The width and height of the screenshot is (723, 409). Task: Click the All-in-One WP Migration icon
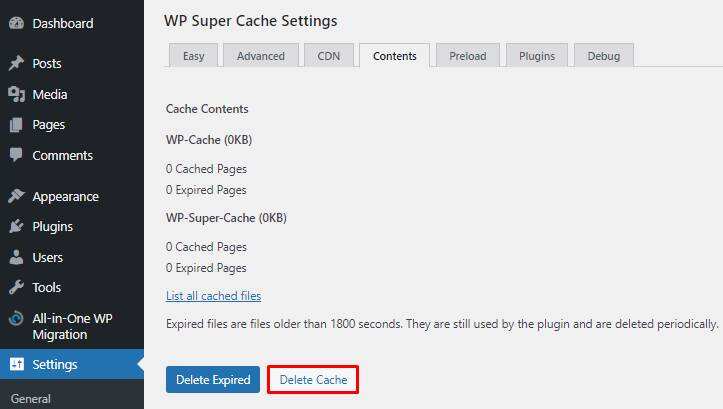tap(16, 319)
